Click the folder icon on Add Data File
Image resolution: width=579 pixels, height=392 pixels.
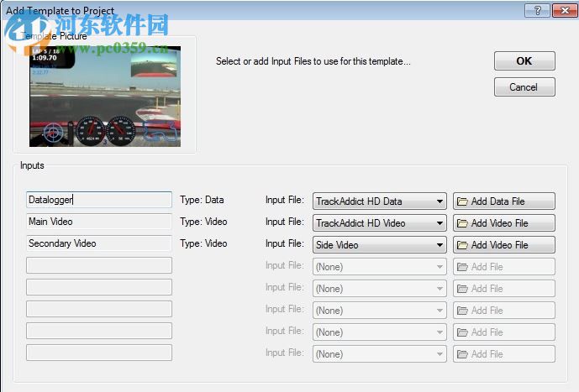pyautogui.click(x=462, y=201)
